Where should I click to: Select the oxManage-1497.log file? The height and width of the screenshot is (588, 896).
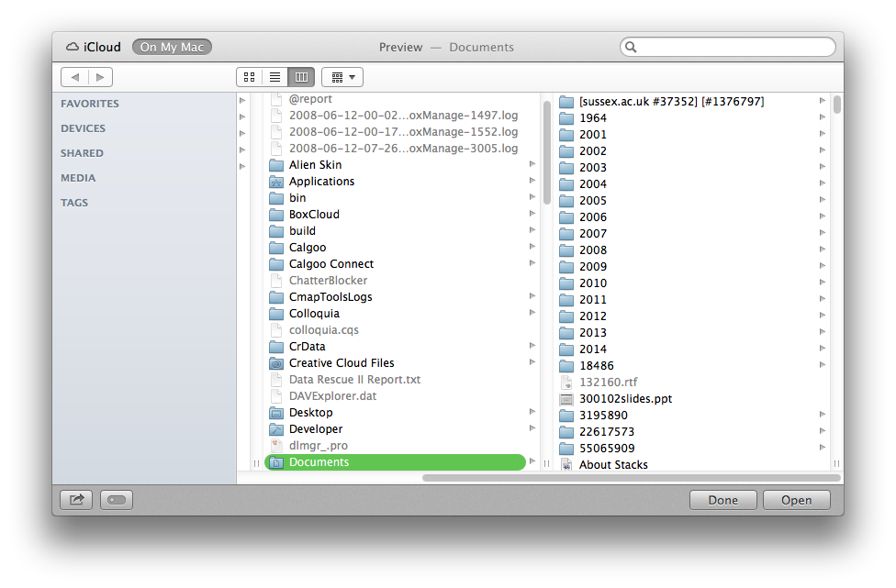pyautogui.click(x=402, y=116)
